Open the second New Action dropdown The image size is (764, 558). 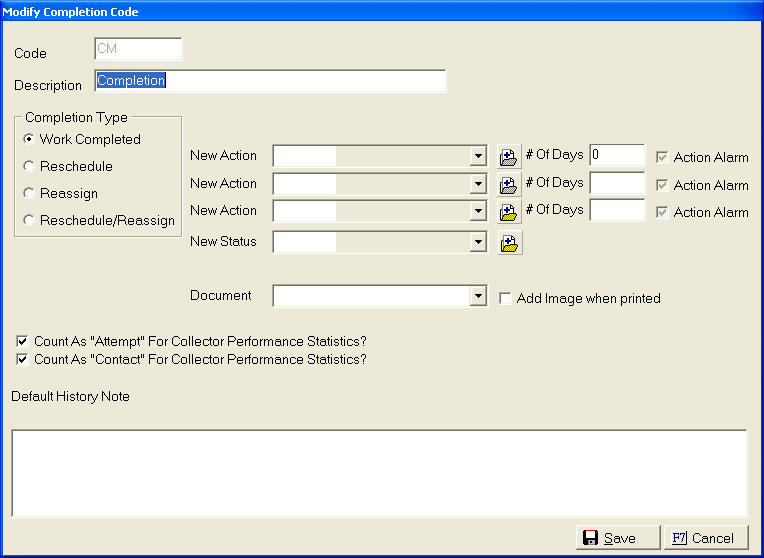click(477, 184)
